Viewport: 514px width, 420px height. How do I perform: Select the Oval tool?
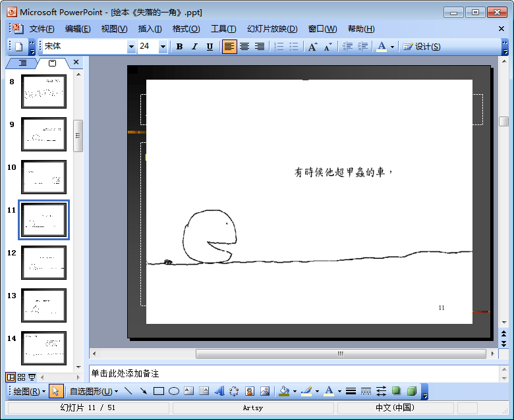(174, 391)
